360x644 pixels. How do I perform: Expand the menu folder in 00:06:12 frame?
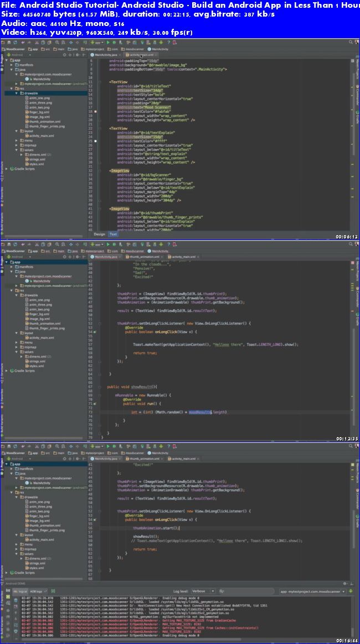point(17,140)
